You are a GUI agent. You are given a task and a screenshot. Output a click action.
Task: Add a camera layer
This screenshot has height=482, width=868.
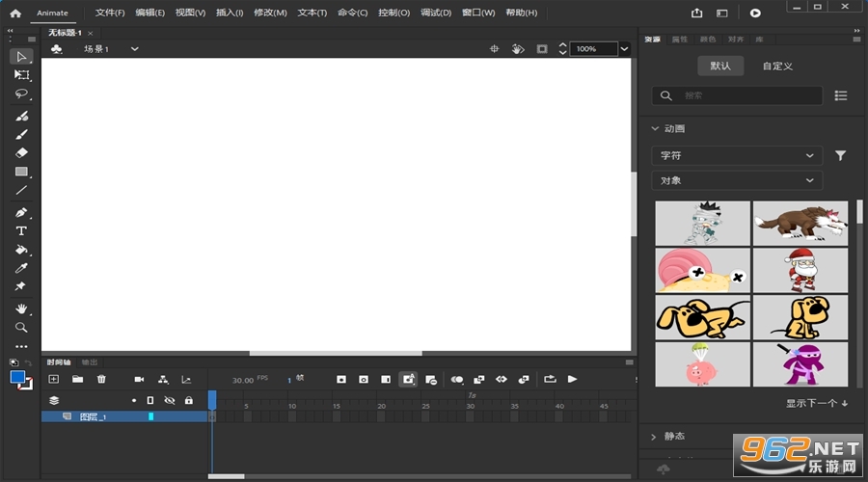pyautogui.click(x=139, y=379)
